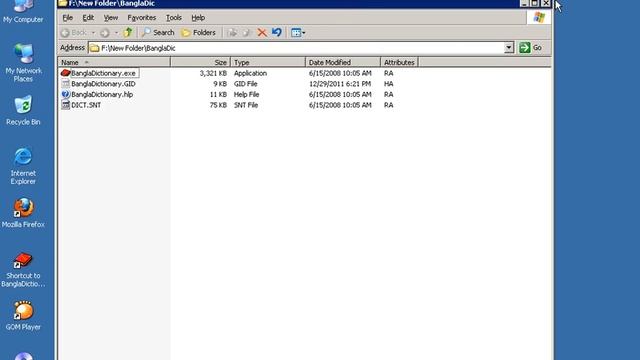Expand the Forward history dropdown arrow
This screenshot has width=640, height=360.
(x=116, y=33)
